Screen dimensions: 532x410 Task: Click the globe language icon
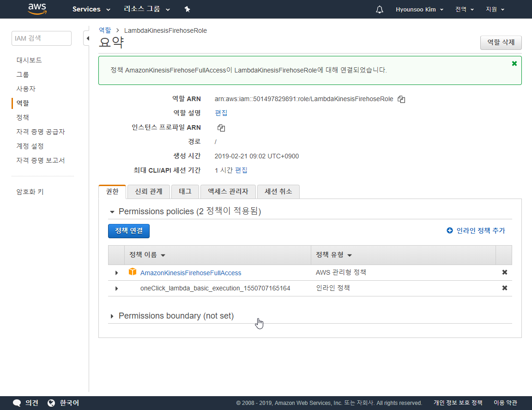tap(51, 403)
